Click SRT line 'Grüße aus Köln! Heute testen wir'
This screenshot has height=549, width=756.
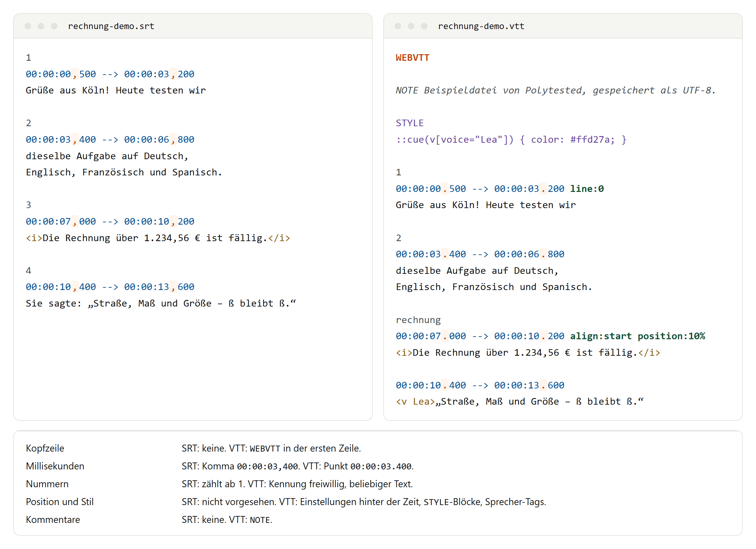coord(116,90)
